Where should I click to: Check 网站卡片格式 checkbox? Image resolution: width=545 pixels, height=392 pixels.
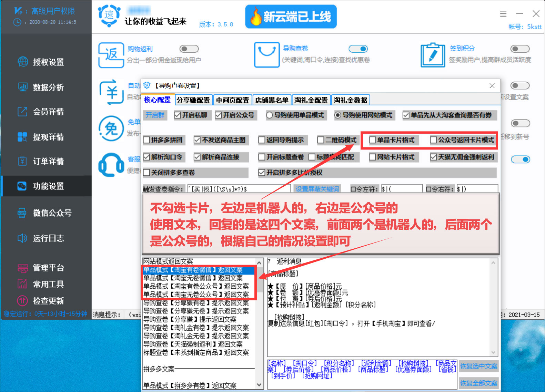tap(372, 157)
